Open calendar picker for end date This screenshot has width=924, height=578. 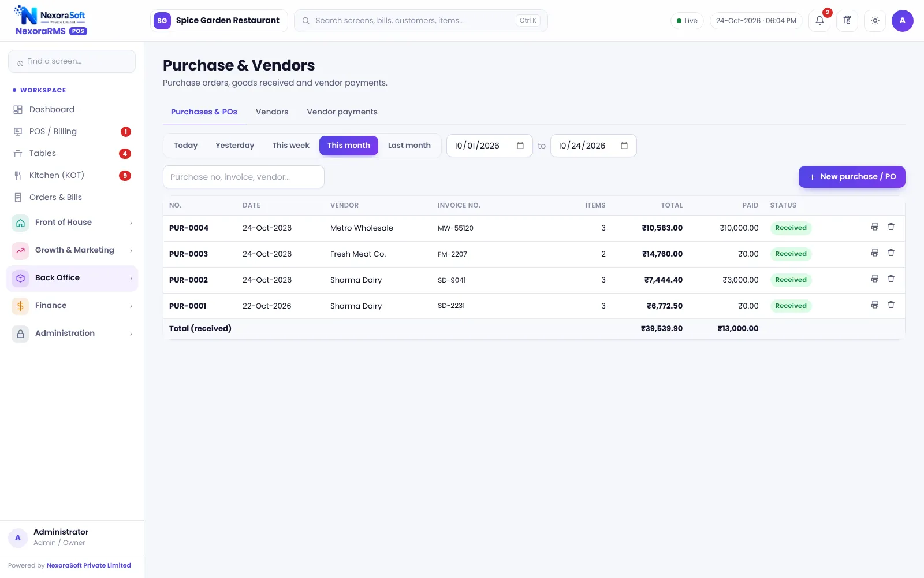[x=624, y=146]
